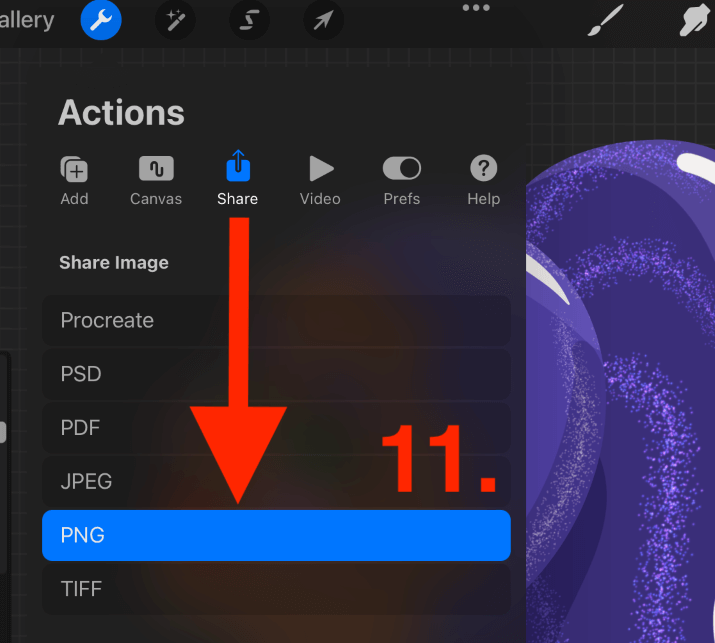
Task: Export image as JPEG
Action: coord(276,482)
